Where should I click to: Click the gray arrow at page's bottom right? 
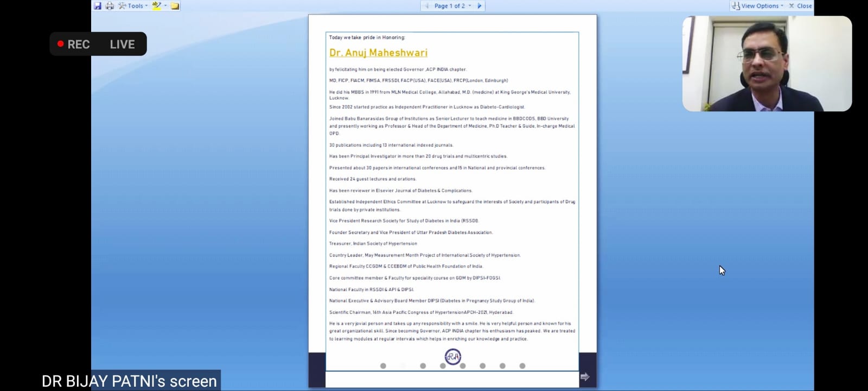coord(585,376)
